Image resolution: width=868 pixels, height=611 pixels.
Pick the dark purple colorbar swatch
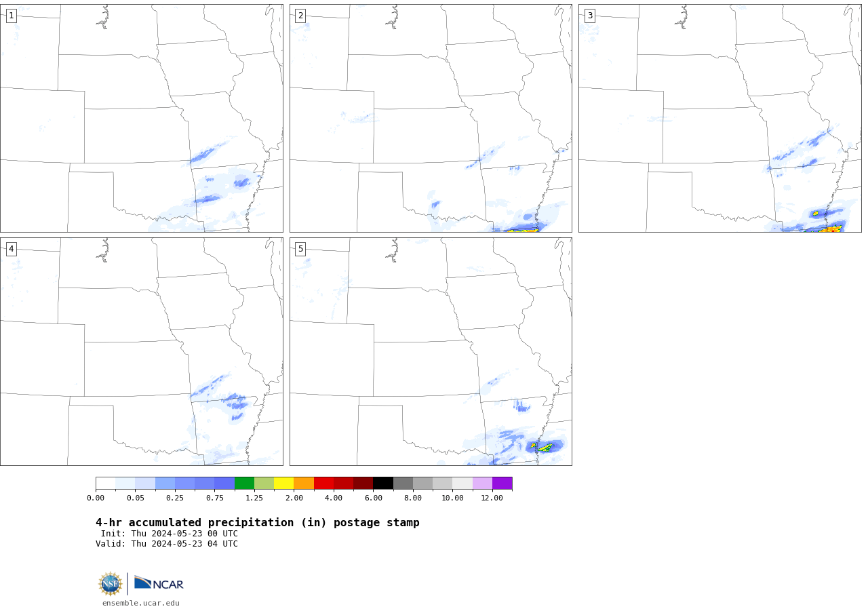click(502, 484)
